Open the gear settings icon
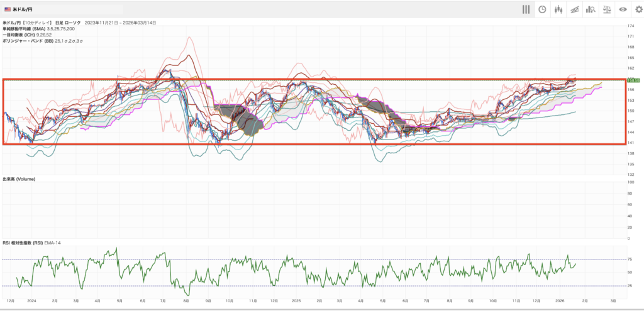The image size is (644, 311). [639, 9]
